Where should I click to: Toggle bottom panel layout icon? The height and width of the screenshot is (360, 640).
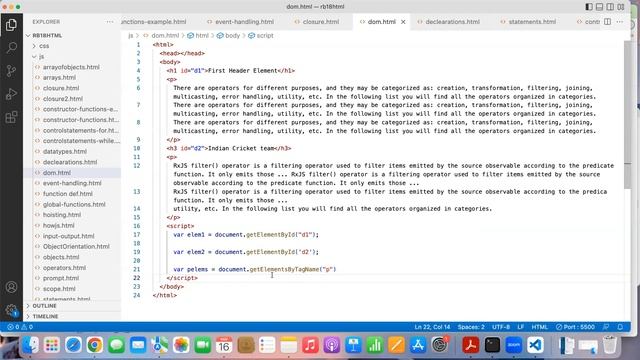(600, 7)
